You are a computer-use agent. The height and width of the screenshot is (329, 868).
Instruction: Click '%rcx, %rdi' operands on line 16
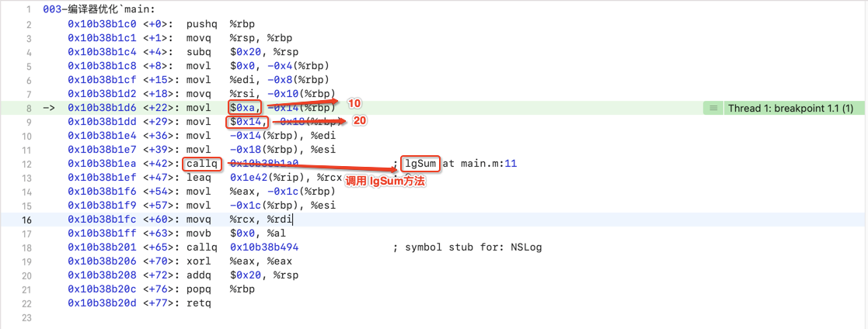pos(261,220)
